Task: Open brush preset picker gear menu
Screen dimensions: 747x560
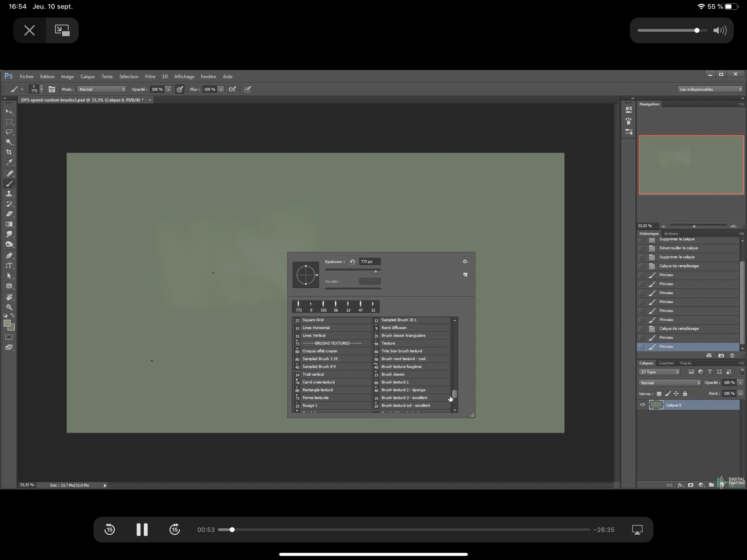Action: click(465, 261)
